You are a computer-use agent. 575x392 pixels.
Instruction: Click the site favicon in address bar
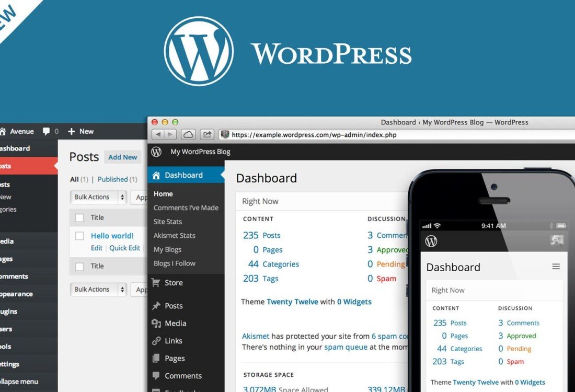point(225,134)
